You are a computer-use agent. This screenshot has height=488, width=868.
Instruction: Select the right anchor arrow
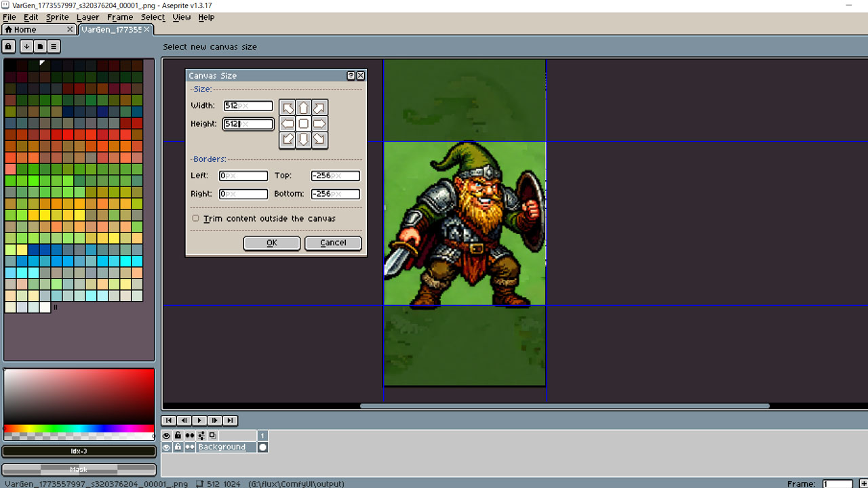pos(319,123)
